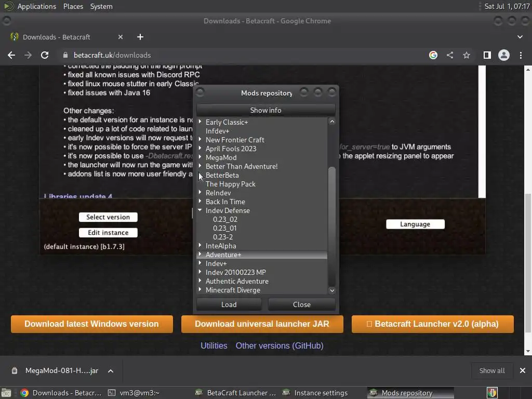Select Authentic Adventure entry
Image resolution: width=532 pixels, height=399 pixels.
pos(237,281)
